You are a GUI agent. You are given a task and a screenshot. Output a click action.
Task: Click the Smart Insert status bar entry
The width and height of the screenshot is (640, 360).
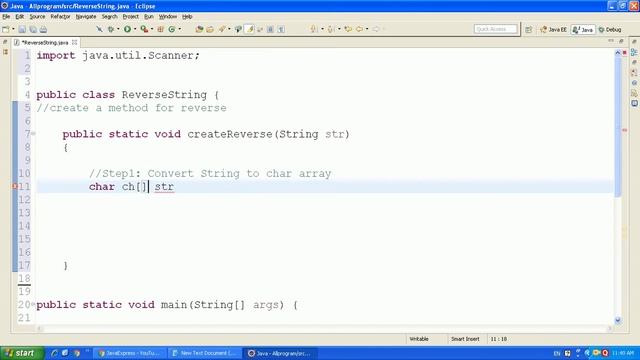tap(465, 339)
